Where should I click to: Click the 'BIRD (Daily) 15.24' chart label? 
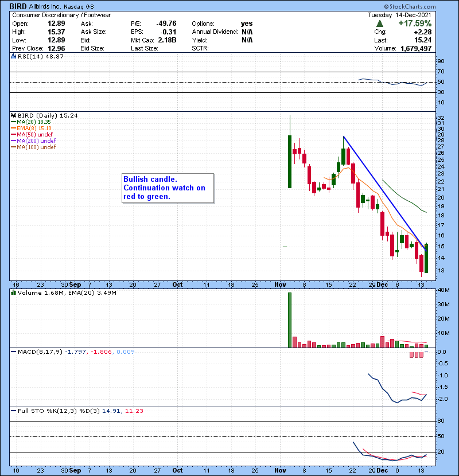[x=48, y=115]
